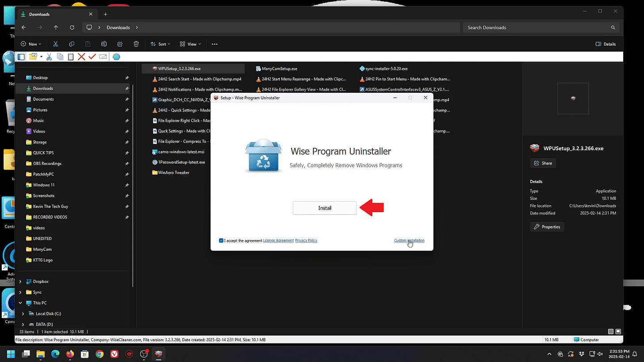Click the Copy pages icon in classic toolbar

[x=60, y=57]
